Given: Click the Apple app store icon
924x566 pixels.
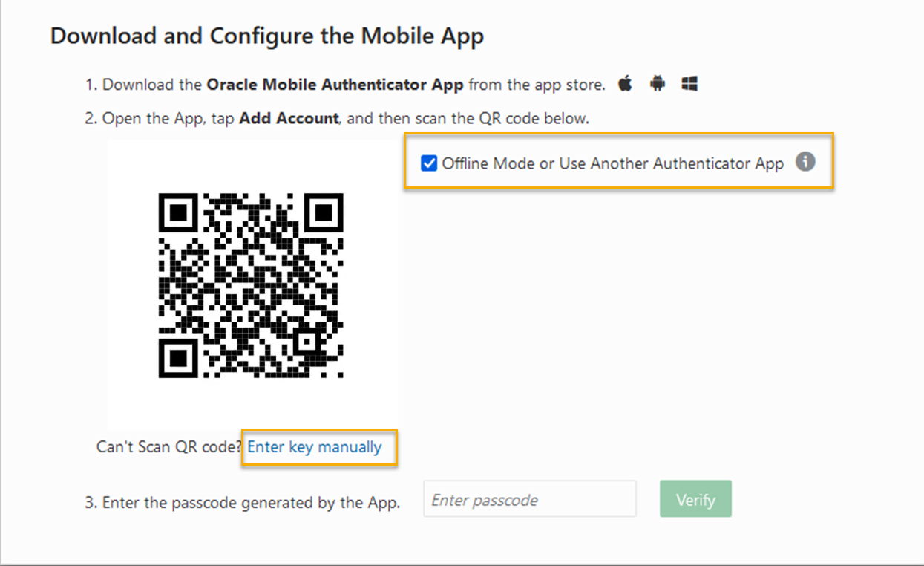Looking at the screenshot, I should [x=626, y=84].
